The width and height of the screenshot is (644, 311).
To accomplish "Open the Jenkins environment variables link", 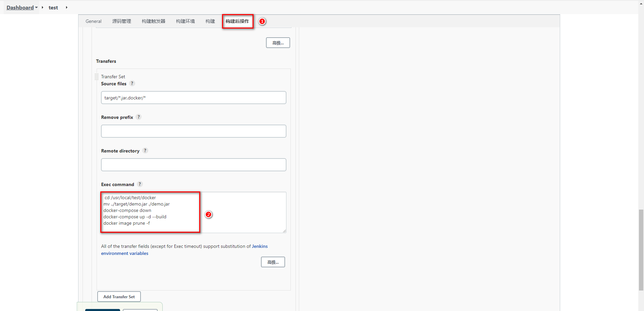I will (184, 250).
